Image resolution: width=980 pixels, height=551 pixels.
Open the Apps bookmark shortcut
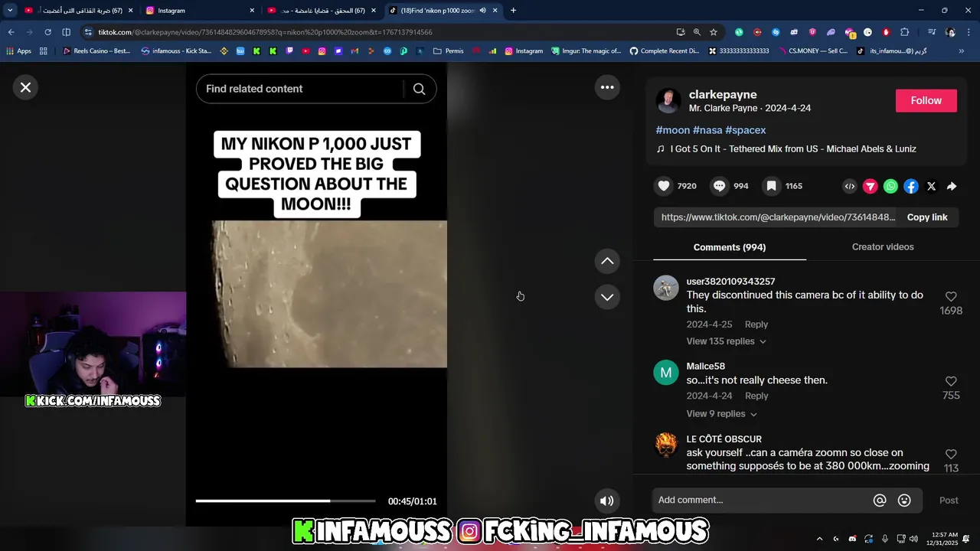click(x=19, y=51)
